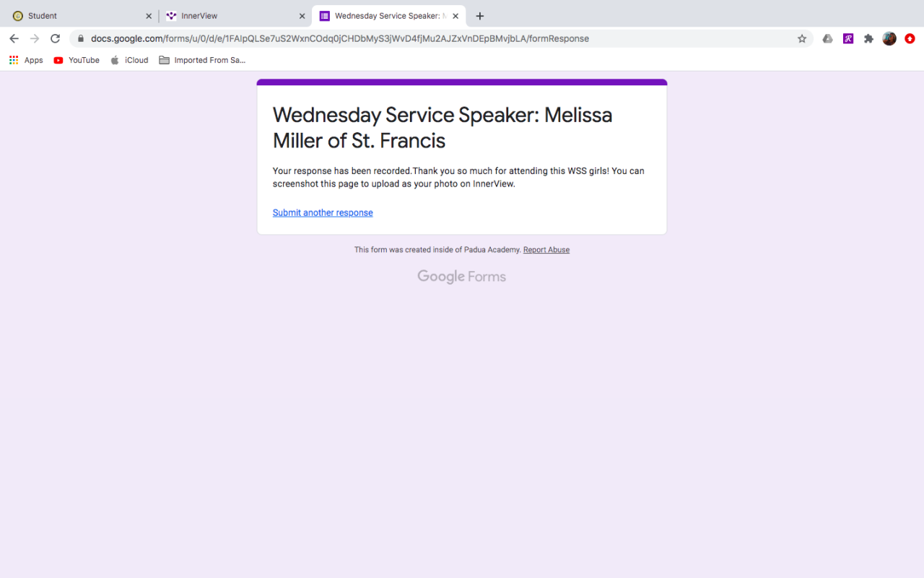Screen dimensions: 924x578
Task: Click the purple R extension icon
Action: 848,39
